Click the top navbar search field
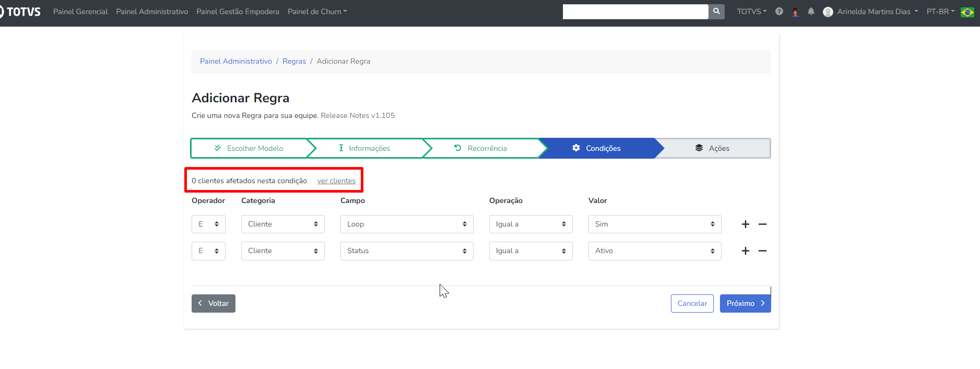This screenshot has width=980, height=369. [x=635, y=11]
